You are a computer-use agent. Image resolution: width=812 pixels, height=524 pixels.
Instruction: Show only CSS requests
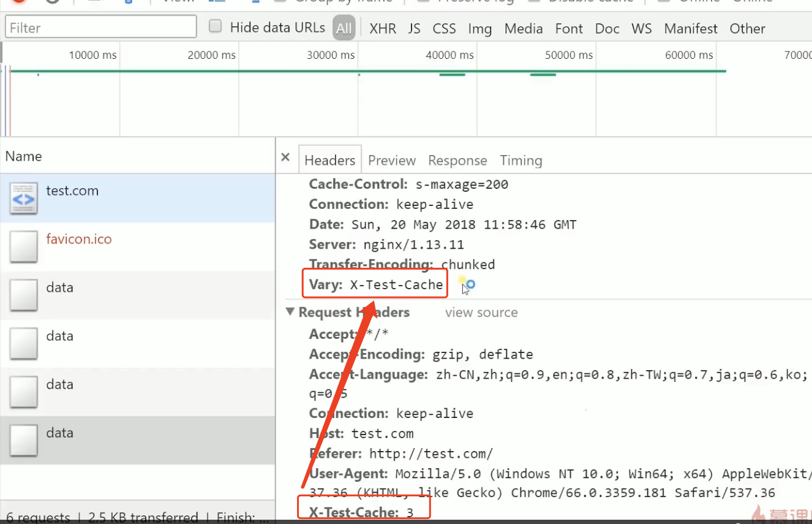(x=444, y=29)
